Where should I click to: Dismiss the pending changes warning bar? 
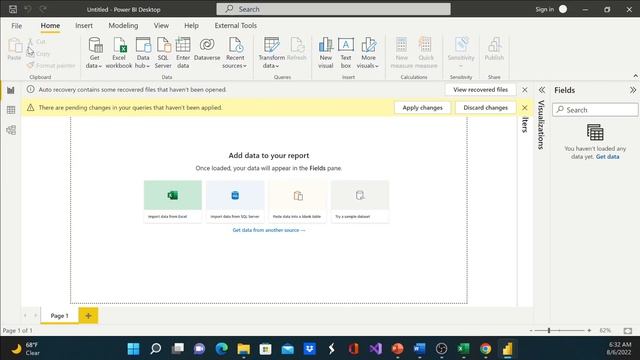click(x=525, y=108)
